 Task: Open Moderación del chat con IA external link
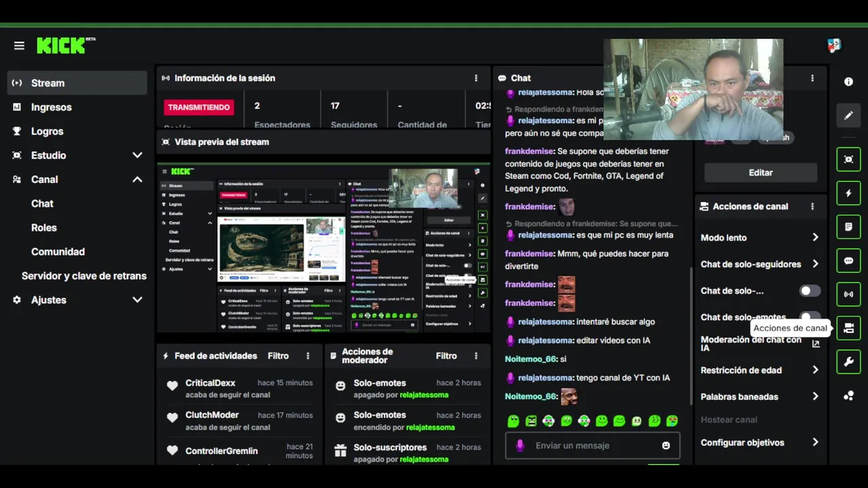pyautogui.click(x=816, y=344)
